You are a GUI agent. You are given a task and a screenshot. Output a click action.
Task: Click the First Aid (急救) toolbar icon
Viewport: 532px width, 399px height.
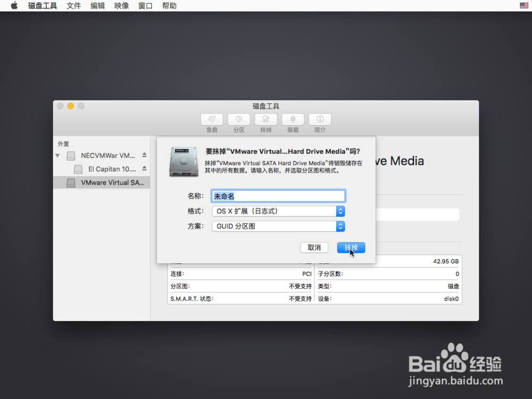click(x=212, y=119)
